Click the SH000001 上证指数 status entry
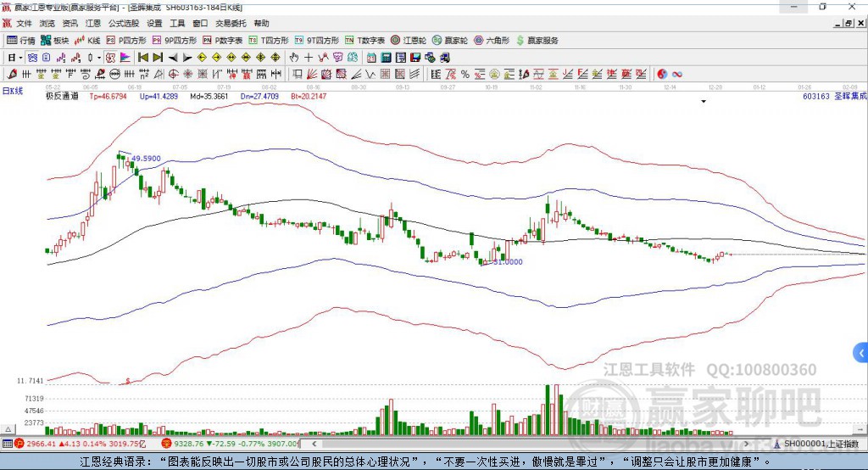The image size is (868, 470). pyautogui.click(x=816, y=444)
